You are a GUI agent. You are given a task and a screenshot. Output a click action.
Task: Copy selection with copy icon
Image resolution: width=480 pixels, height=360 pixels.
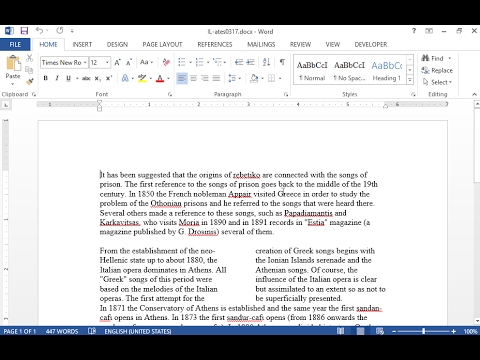(29, 70)
